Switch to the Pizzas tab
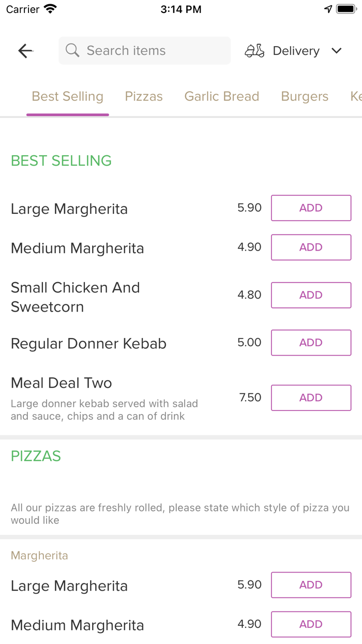The width and height of the screenshot is (362, 644). (x=143, y=96)
